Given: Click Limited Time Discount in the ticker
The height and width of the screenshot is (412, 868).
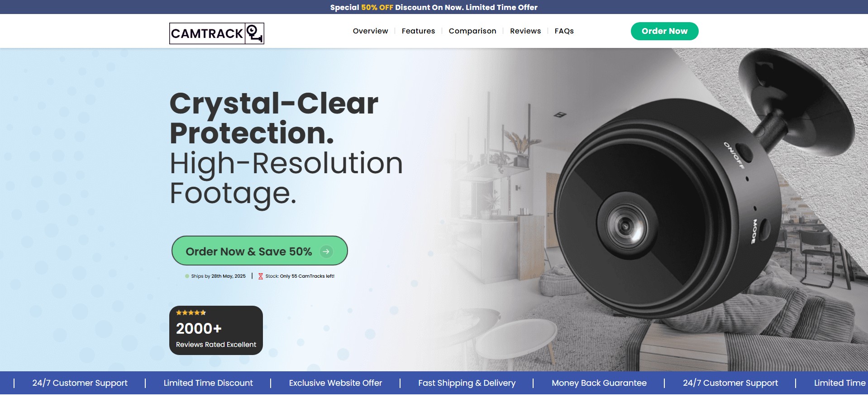Looking at the screenshot, I should point(208,383).
